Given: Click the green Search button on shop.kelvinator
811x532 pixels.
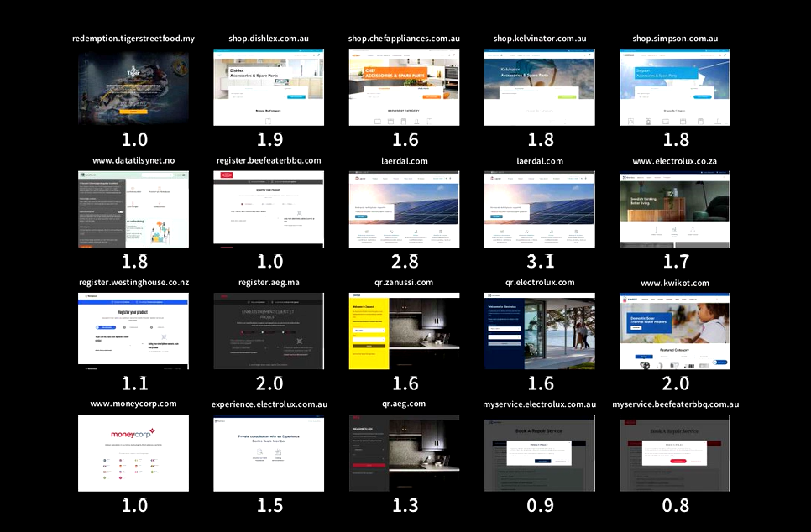Looking at the screenshot, I should point(568,97).
